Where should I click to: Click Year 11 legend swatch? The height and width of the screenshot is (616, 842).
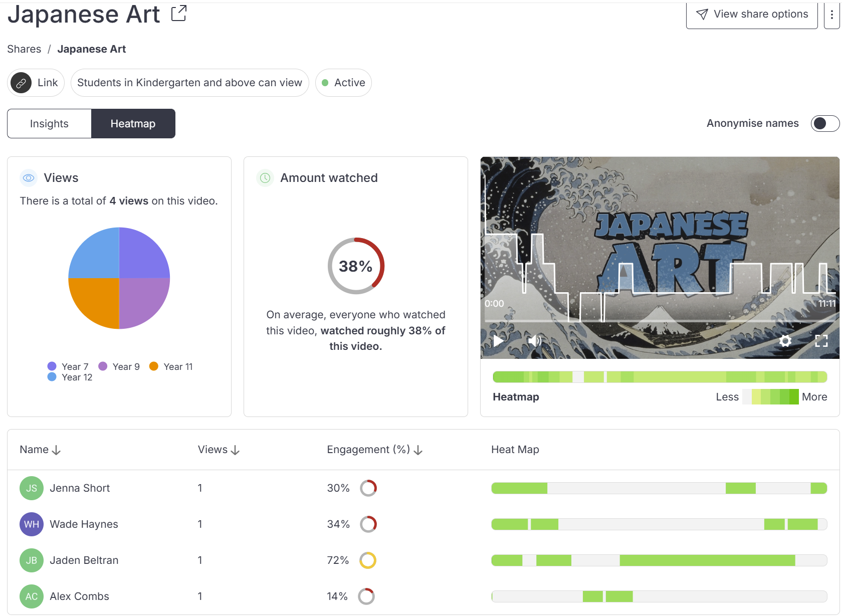click(x=154, y=366)
